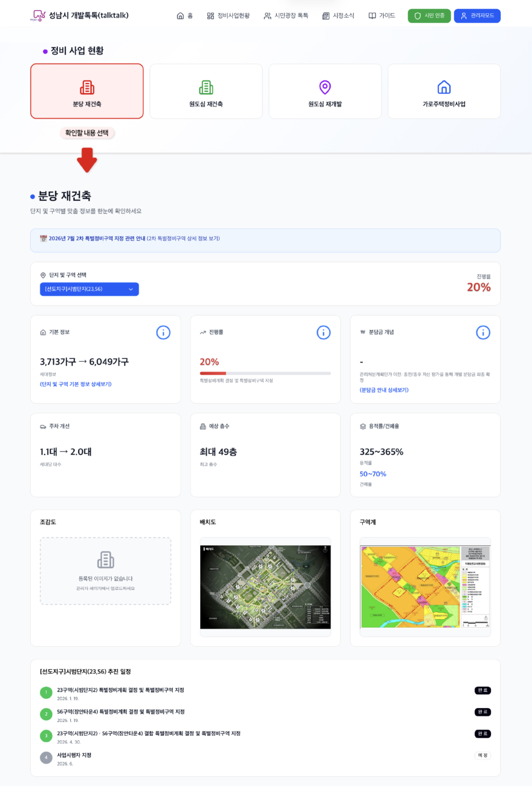Click the 최대 49층 value

[218, 452]
